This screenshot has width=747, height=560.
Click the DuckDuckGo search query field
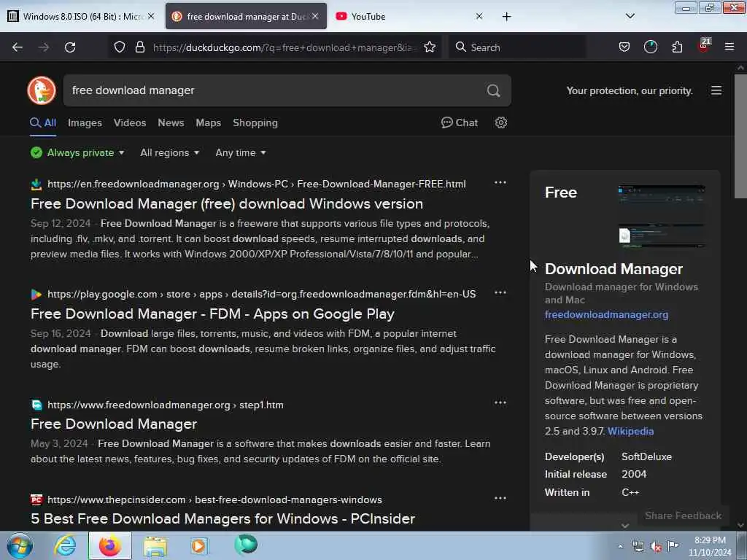(274, 90)
